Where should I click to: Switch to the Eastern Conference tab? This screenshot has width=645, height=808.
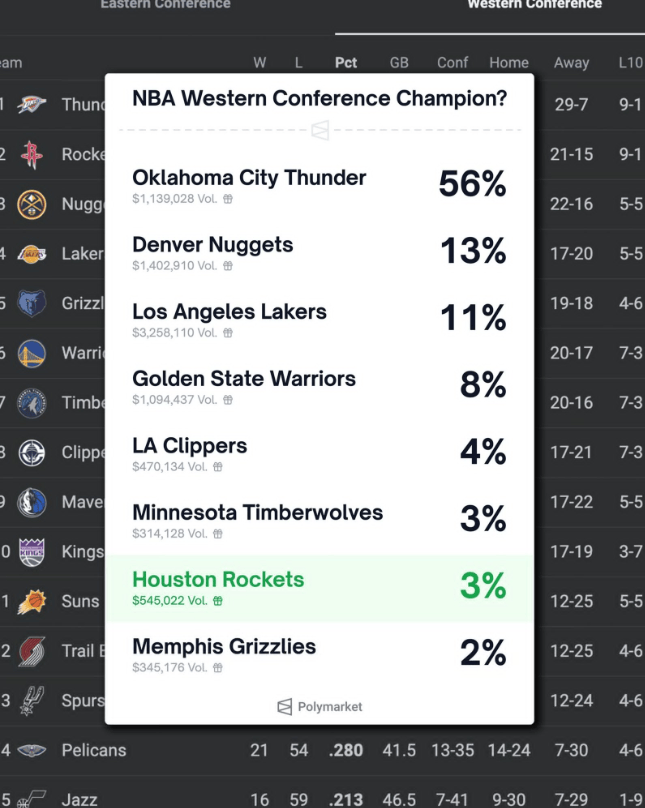pos(165,5)
